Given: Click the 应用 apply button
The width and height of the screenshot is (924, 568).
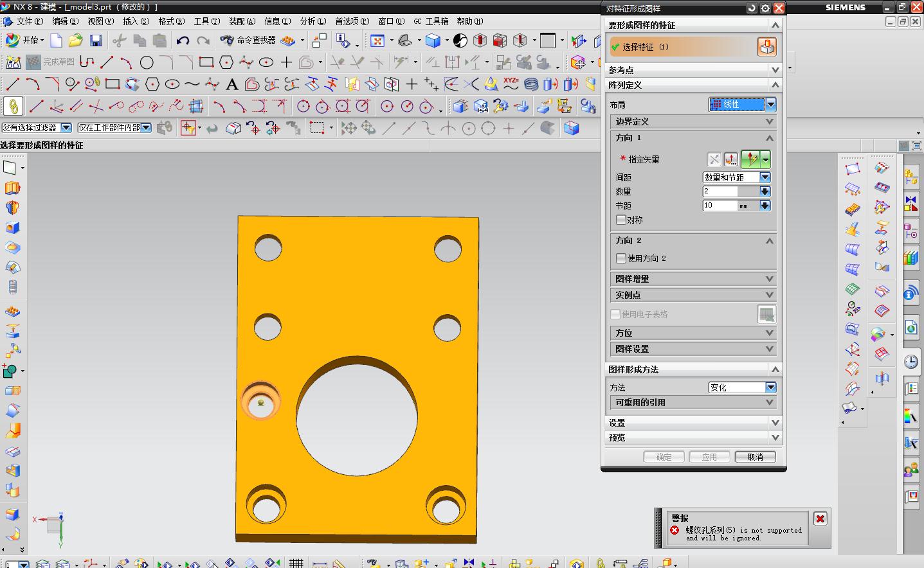Looking at the screenshot, I should click(x=709, y=457).
